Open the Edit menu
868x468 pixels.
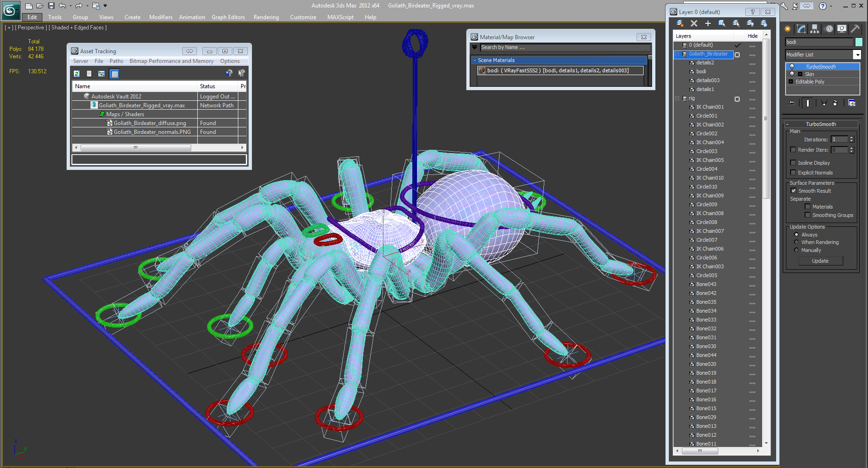point(32,17)
